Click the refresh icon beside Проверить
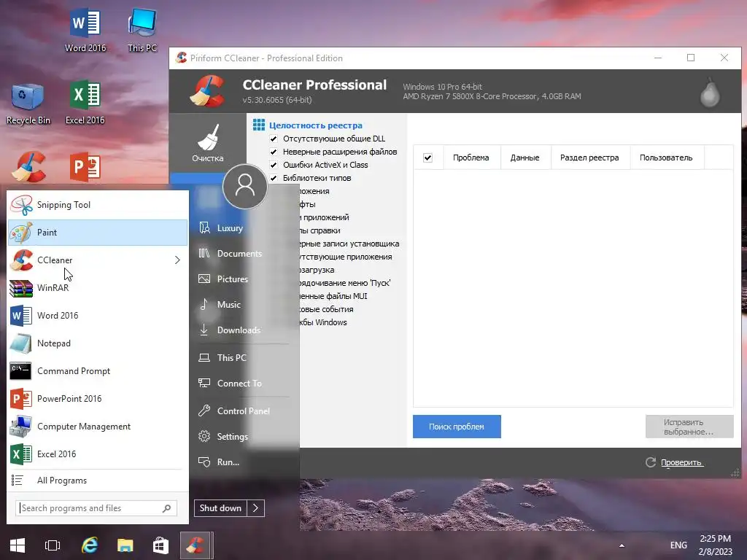The height and width of the screenshot is (560, 747). (x=650, y=462)
